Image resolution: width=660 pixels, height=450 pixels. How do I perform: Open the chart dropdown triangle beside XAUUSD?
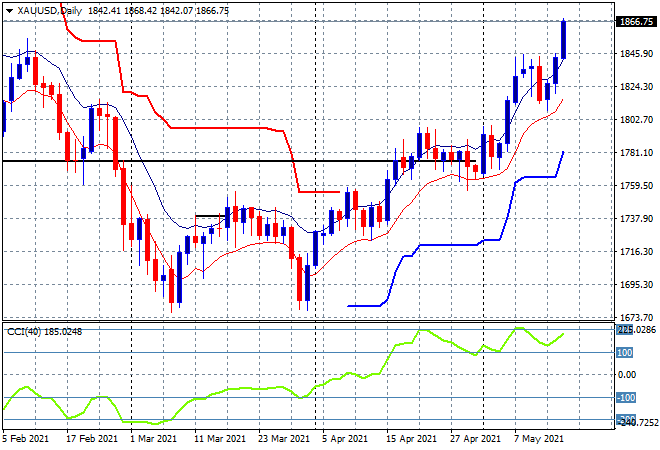tap(9, 11)
